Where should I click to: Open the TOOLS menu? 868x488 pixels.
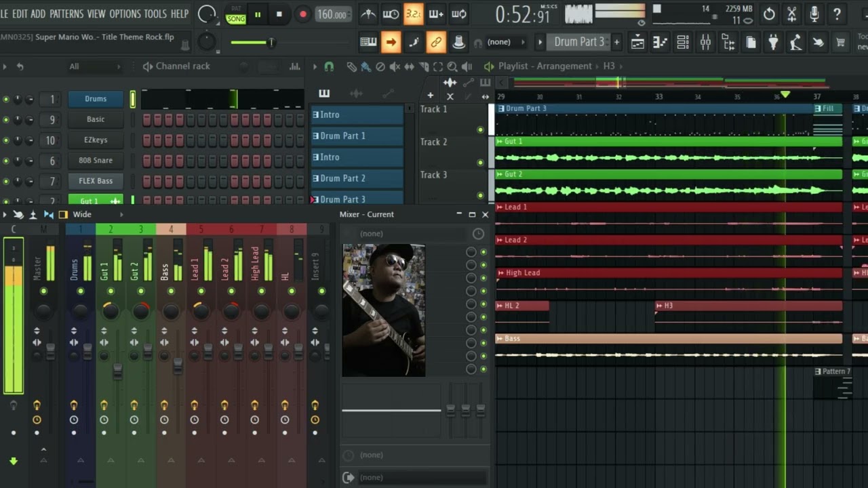pyautogui.click(x=155, y=14)
